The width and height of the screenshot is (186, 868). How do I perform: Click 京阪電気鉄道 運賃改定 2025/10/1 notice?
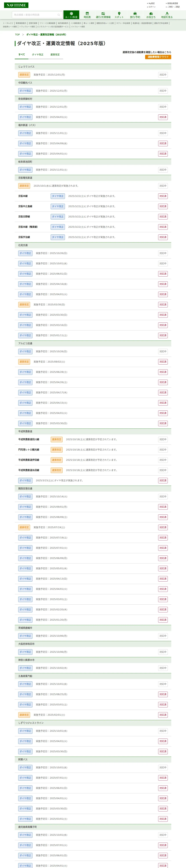(x=93, y=186)
